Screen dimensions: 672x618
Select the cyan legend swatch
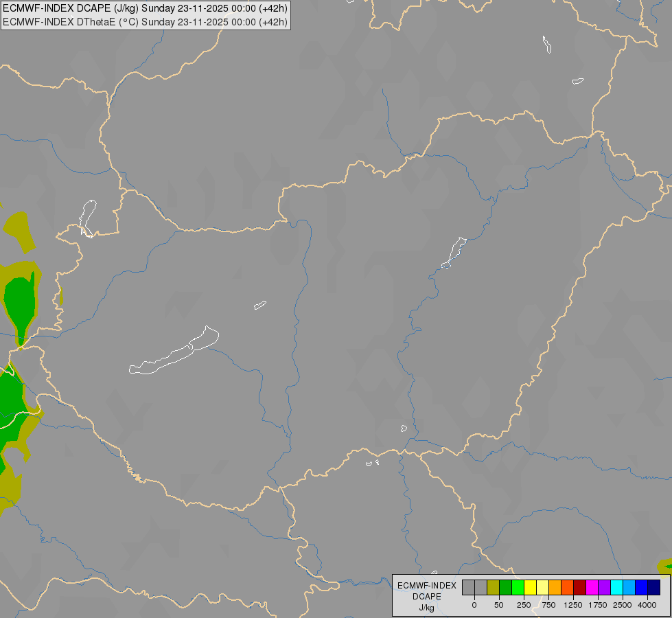(x=616, y=588)
